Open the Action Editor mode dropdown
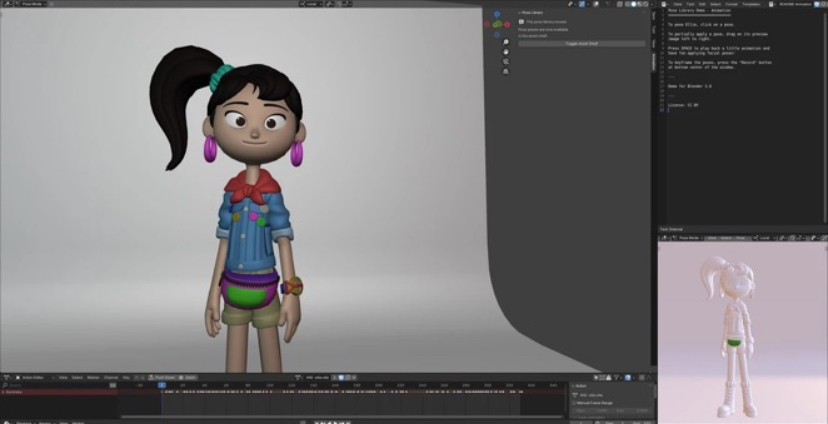The height and width of the screenshot is (424, 828). (x=35, y=378)
